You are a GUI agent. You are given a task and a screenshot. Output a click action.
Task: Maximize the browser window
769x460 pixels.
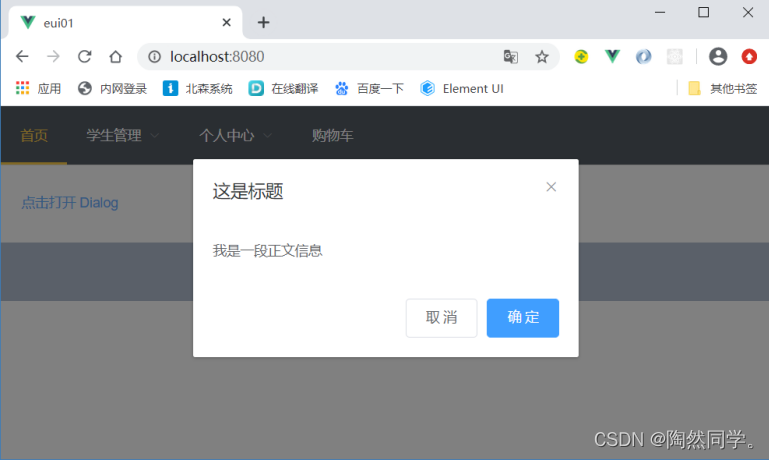click(x=704, y=12)
